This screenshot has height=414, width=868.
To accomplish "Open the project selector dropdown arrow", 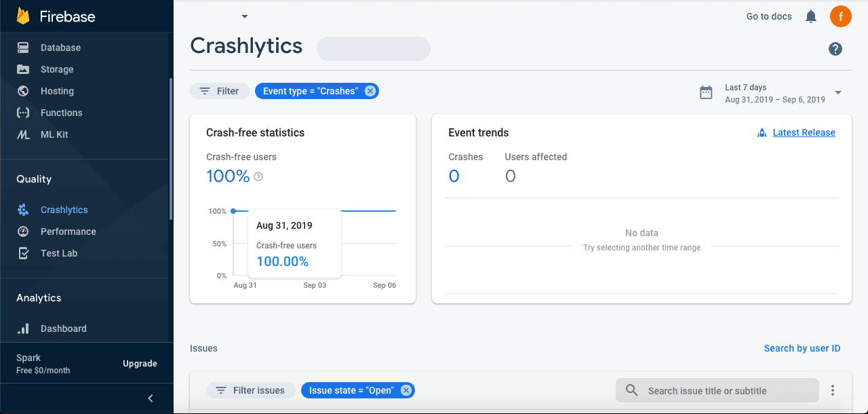I will [245, 16].
